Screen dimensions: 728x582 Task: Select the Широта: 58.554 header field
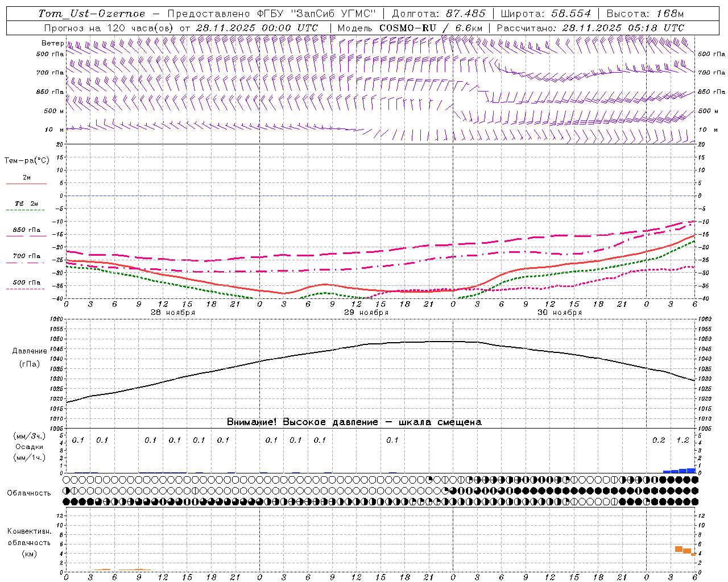546,14
